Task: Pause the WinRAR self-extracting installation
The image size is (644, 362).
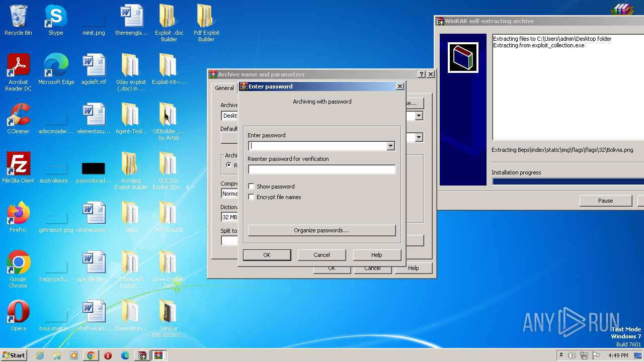Action: (x=606, y=201)
